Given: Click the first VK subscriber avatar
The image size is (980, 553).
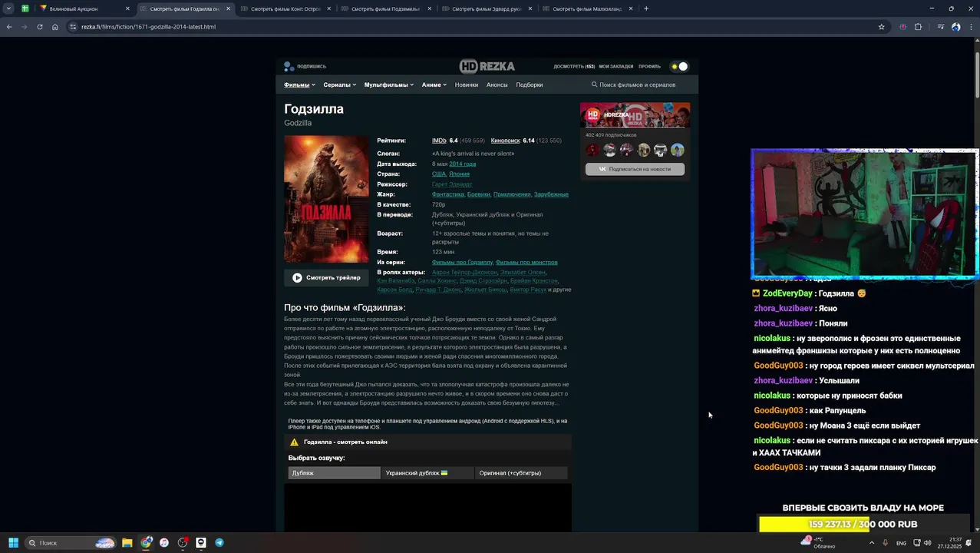Looking at the screenshot, I should [592, 150].
